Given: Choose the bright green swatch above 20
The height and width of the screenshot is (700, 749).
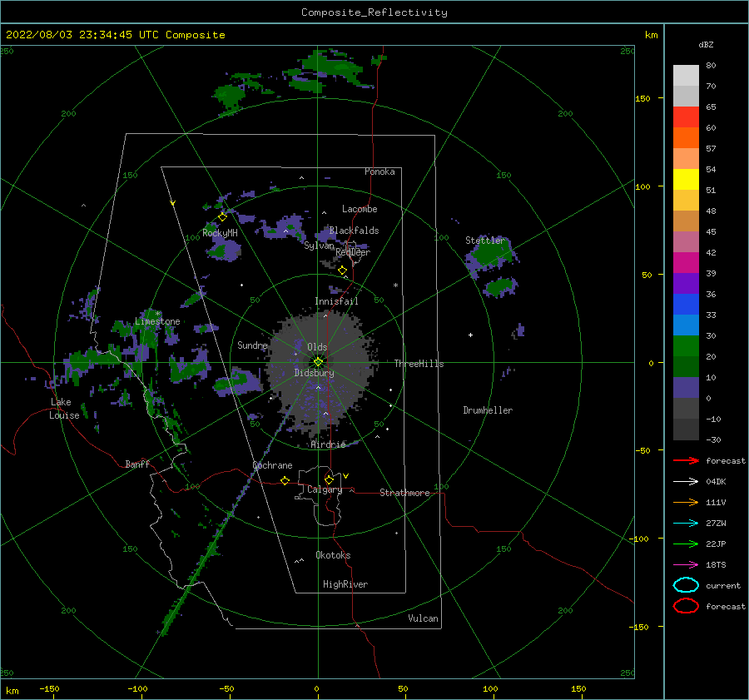Looking at the screenshot, I should click(x=686, y=346).
